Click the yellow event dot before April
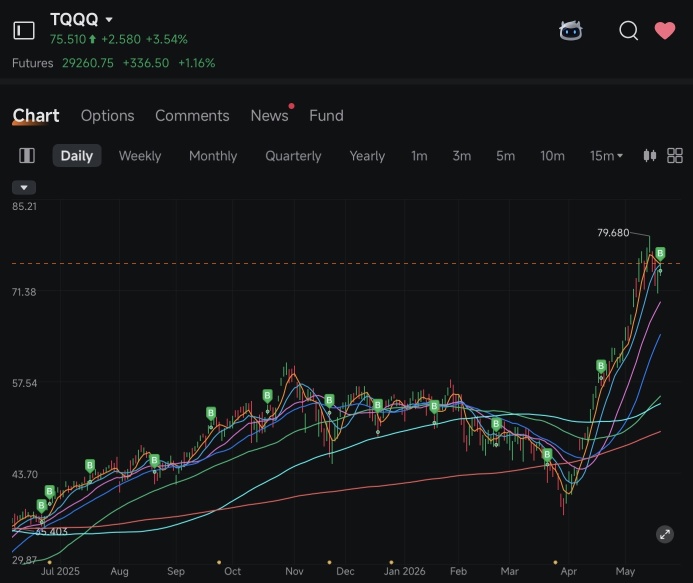 click(556, 562)
